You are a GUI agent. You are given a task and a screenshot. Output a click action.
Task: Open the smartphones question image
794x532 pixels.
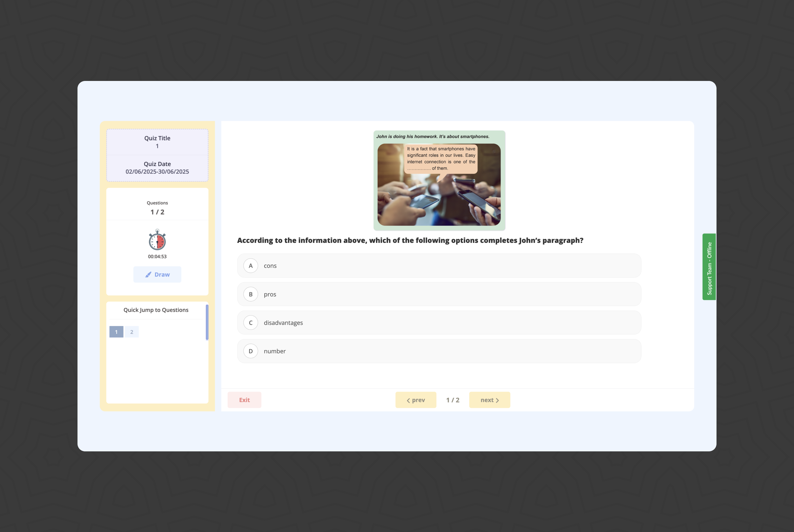point(439,181)
